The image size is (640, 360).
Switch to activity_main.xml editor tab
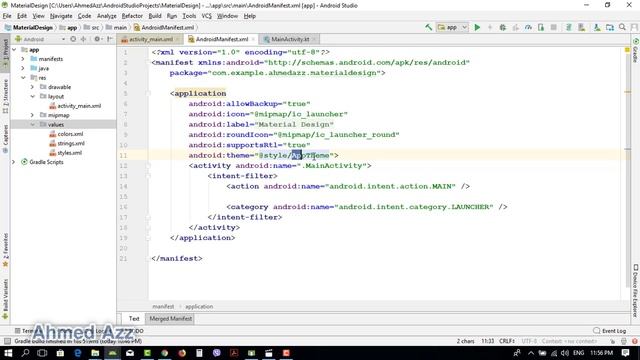[150, 39]
